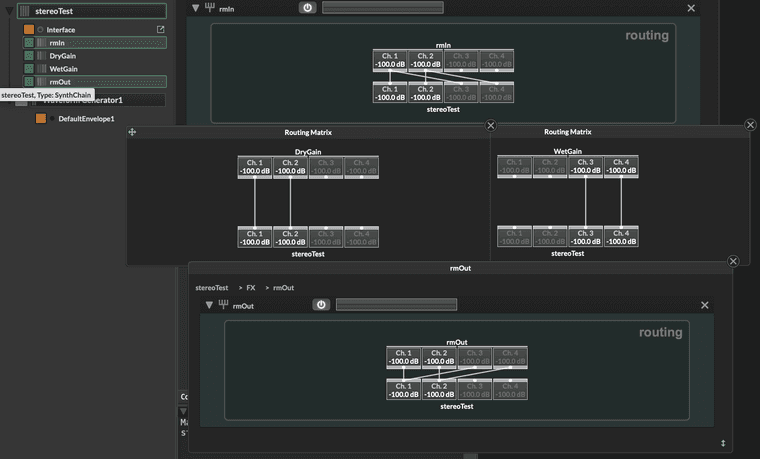Select WetGain in the module tree

(63, 69)
